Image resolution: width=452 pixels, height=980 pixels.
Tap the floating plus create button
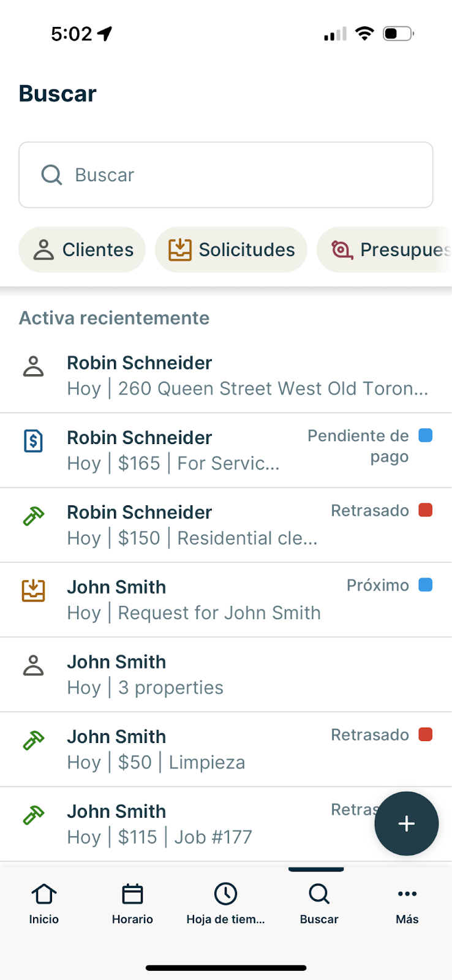[x=406, y=823]
